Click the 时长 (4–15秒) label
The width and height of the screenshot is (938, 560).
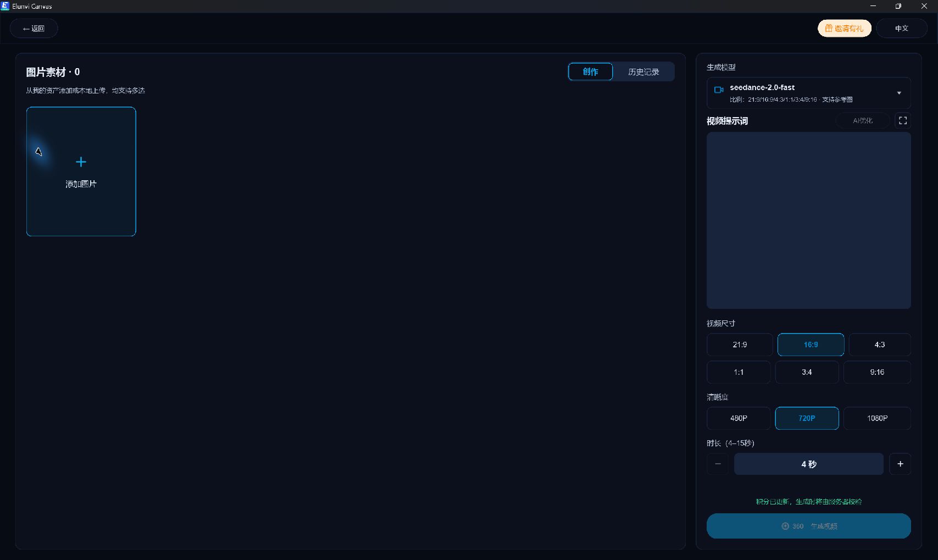(730, 443)
